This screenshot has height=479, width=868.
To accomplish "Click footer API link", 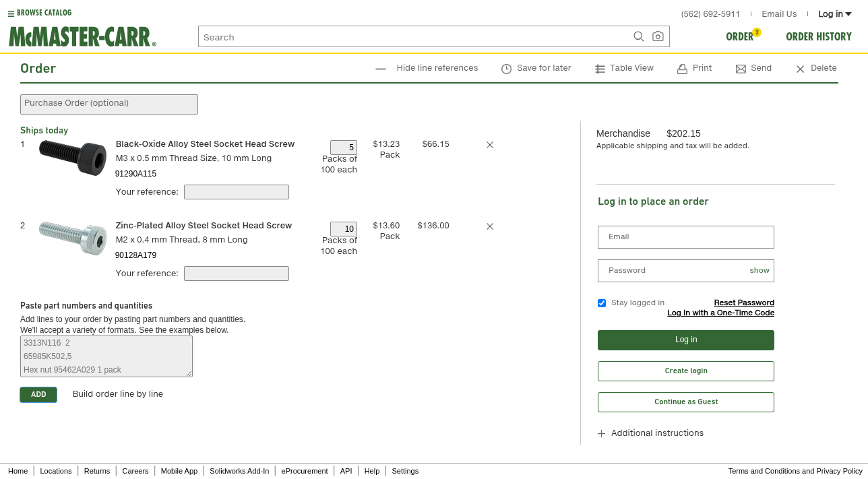I will tap(346, 471).
